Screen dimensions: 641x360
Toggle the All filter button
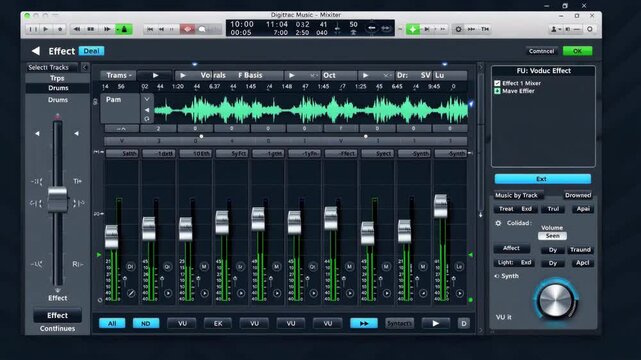(112, 323)
